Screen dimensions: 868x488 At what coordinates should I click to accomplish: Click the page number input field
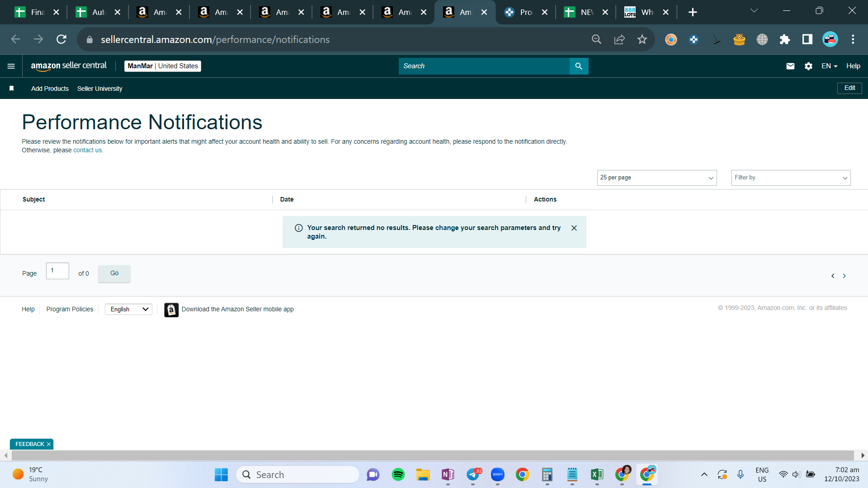[x=57, y=271]
